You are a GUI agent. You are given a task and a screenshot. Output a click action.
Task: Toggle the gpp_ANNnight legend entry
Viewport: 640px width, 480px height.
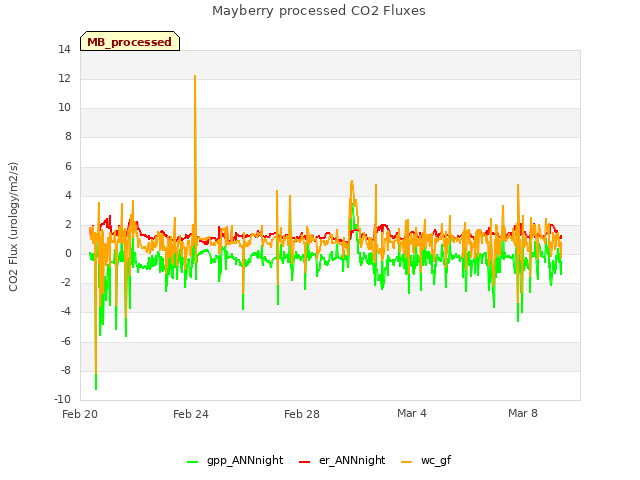click(235, 460)
